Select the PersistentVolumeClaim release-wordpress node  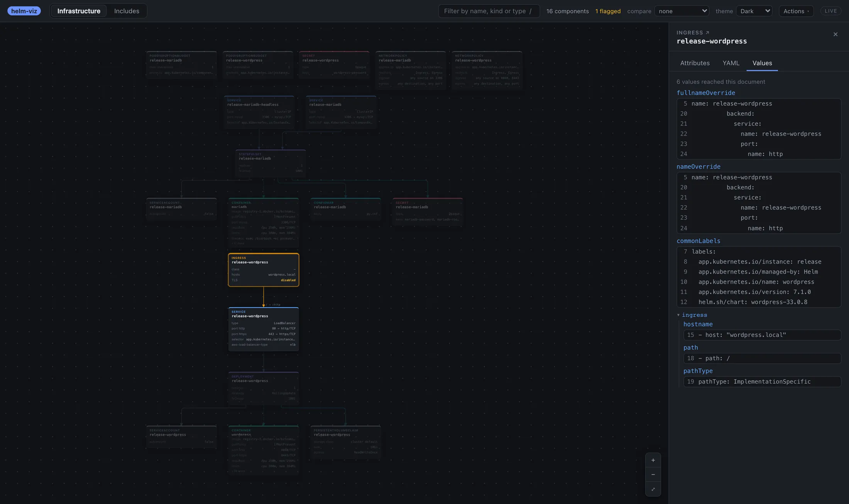(x=345, y=442)
